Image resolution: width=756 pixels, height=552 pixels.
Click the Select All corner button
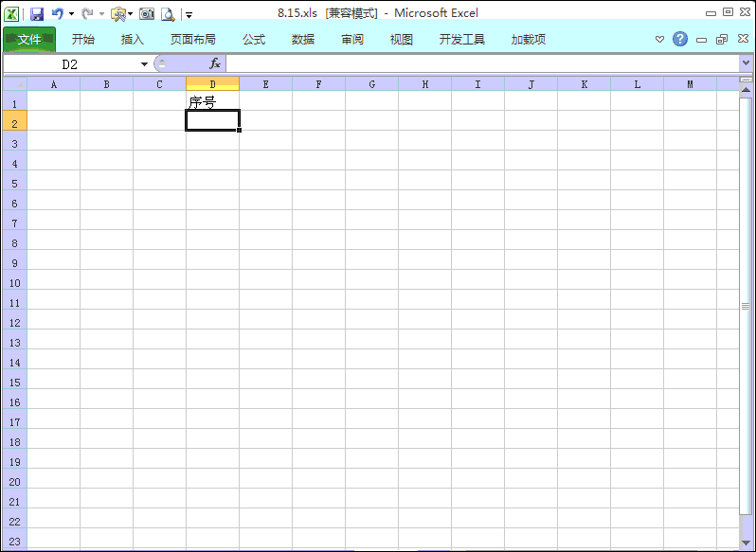click(15, 84)
